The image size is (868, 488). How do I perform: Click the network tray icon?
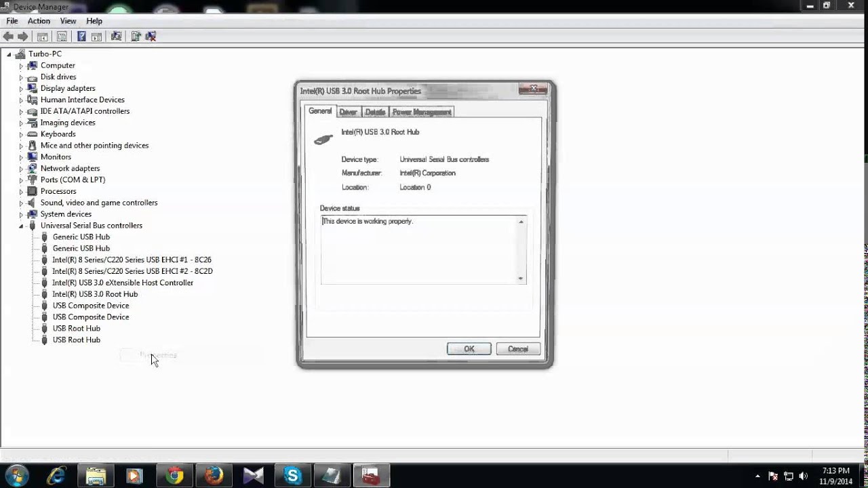[788, 476]
